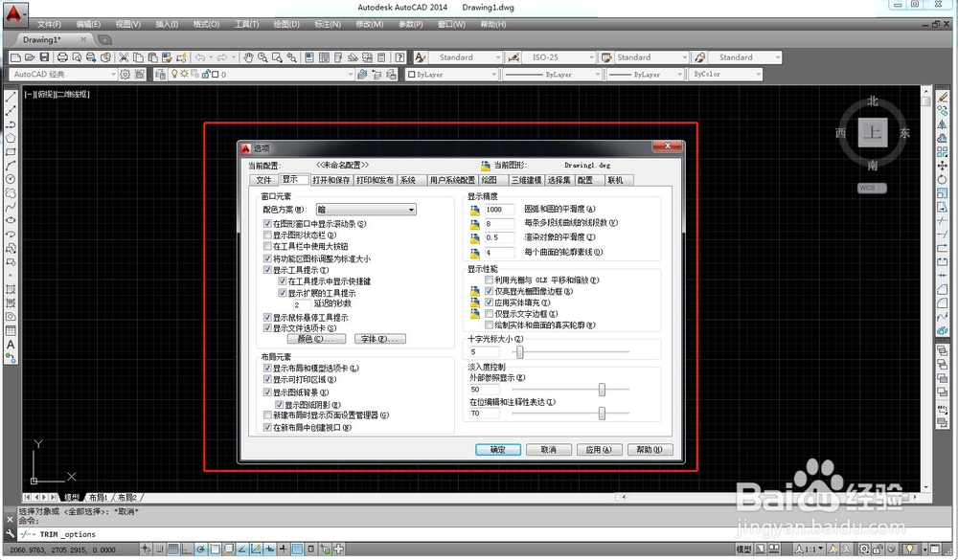
Task: Click the 外部参照显示 slider handle
Action: click(x=602, y=389)
